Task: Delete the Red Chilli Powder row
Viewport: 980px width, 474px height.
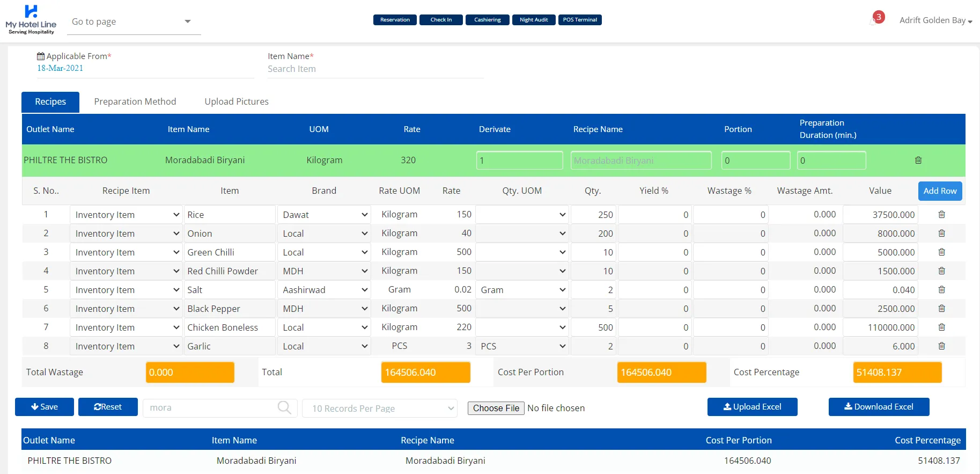Action: pos(941,271)
